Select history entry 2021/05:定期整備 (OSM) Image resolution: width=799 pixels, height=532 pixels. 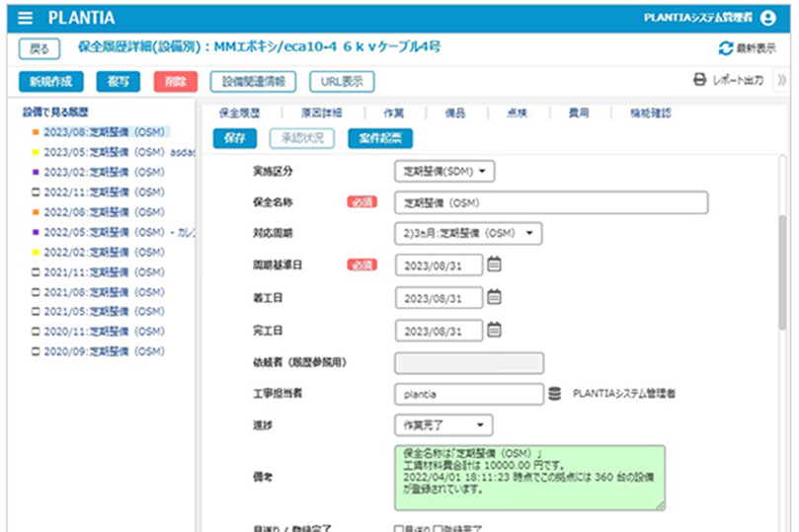(x=105, y=311)
